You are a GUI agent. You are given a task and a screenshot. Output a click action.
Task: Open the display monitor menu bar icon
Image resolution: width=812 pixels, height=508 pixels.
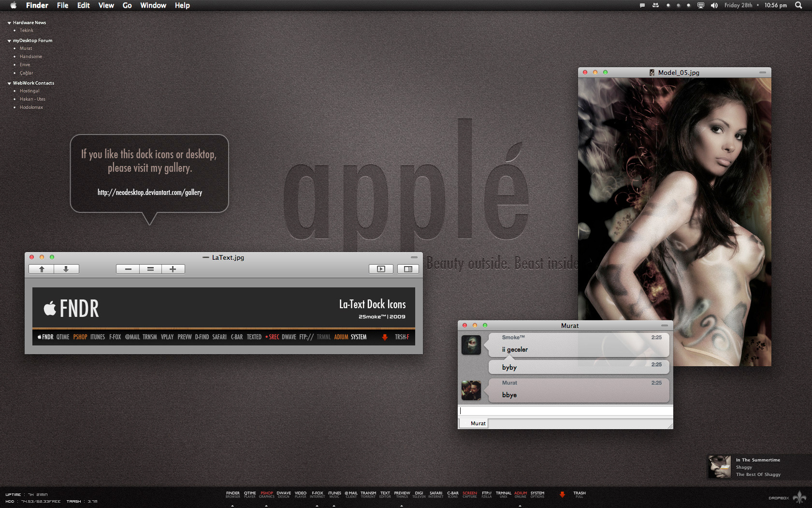point(700,5)
